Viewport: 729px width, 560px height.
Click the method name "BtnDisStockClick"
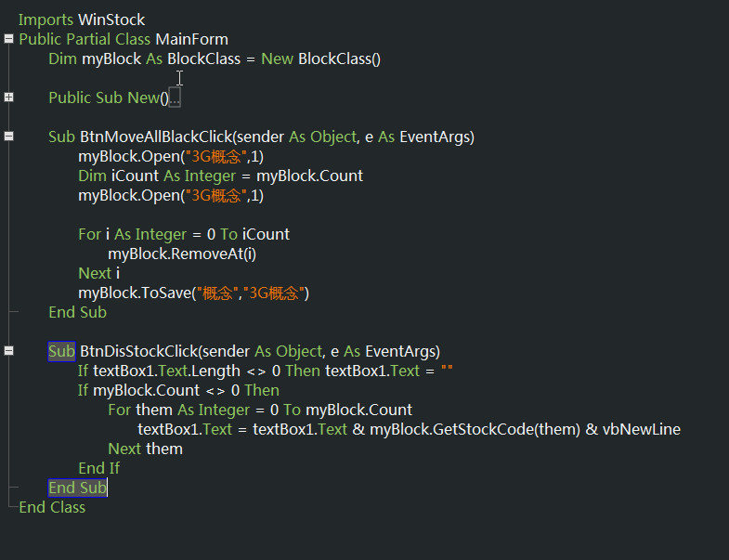139,352
